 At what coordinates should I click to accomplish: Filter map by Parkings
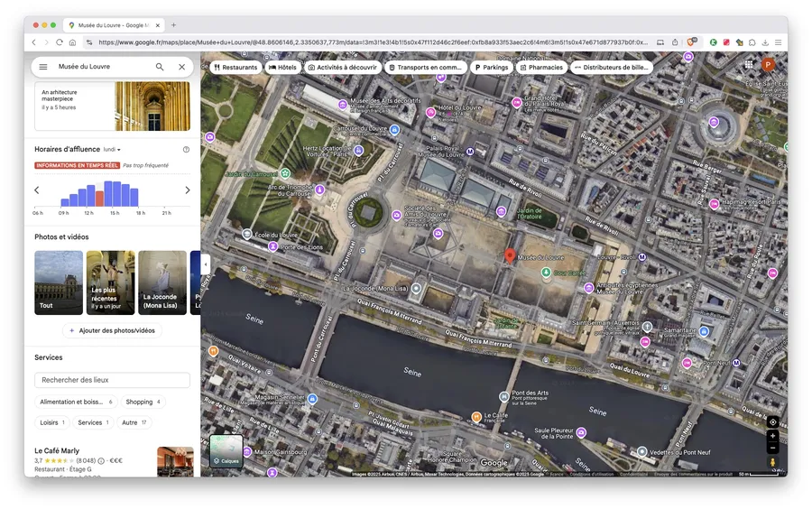492,68
